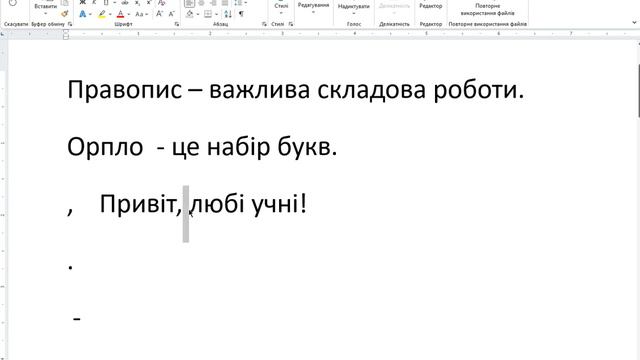Open the Буфер обміну dialog launcher

70,24
